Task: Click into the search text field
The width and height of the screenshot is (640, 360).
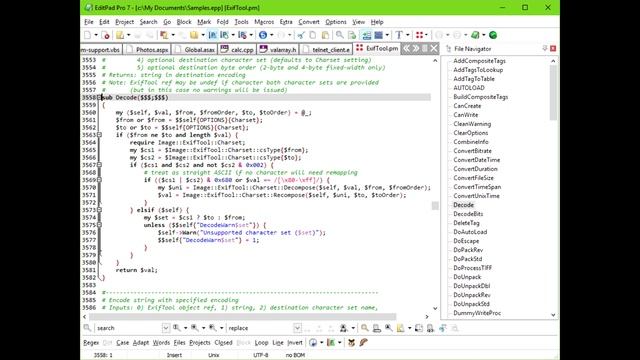Action: [129, 328]
